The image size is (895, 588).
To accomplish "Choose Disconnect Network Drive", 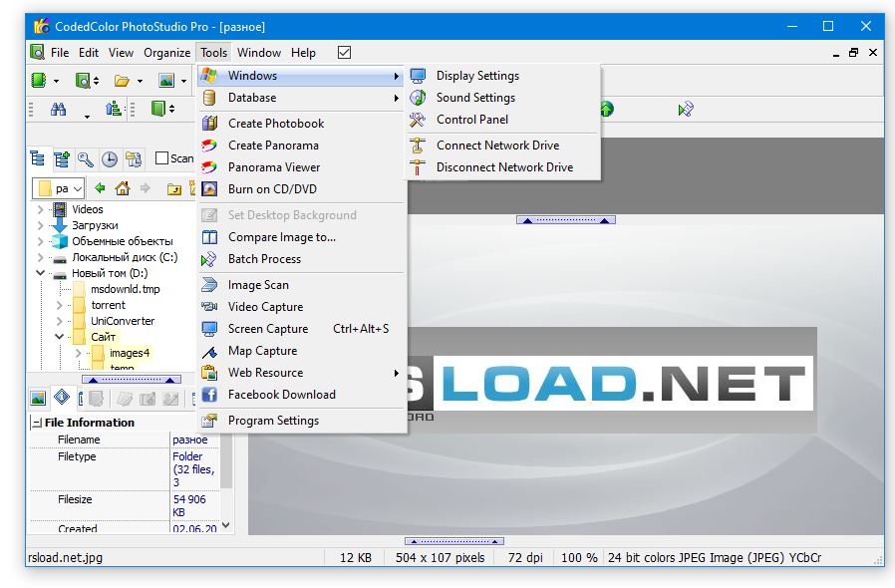I will 503,167.
